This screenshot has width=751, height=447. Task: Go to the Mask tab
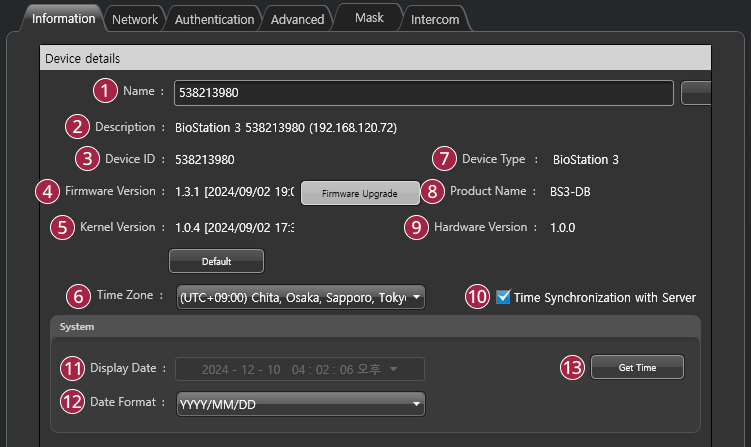[x=368, y=18]
